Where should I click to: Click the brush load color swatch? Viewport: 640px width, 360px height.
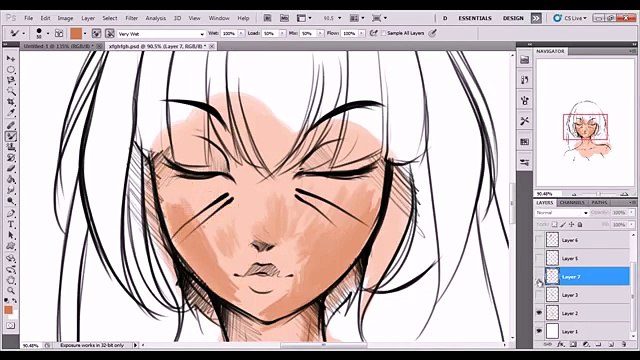point(76,33)
